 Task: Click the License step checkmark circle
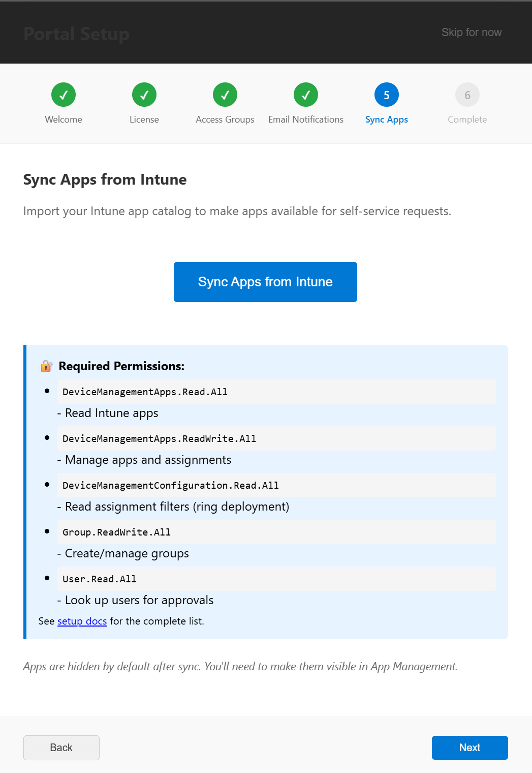144,95
